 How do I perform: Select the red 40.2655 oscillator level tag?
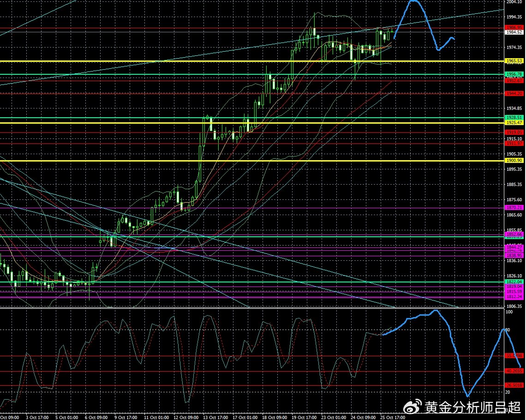point(514,371)
